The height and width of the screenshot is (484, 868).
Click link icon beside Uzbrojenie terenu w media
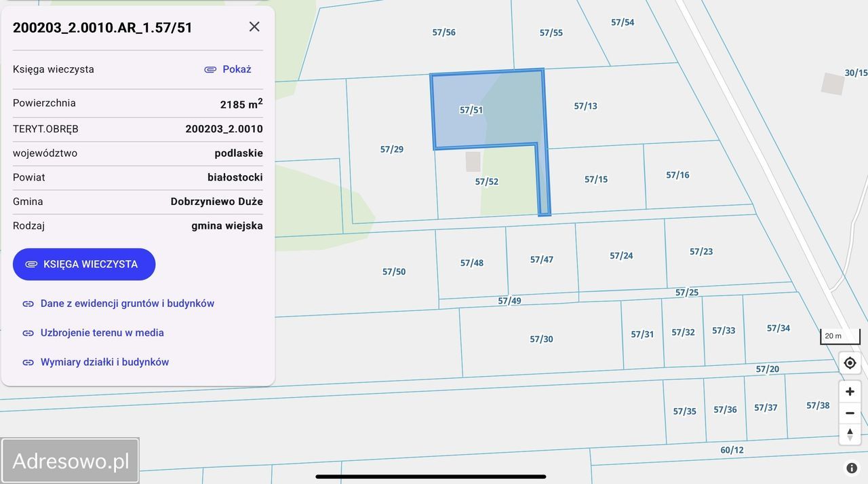click(x=28, y=333)
